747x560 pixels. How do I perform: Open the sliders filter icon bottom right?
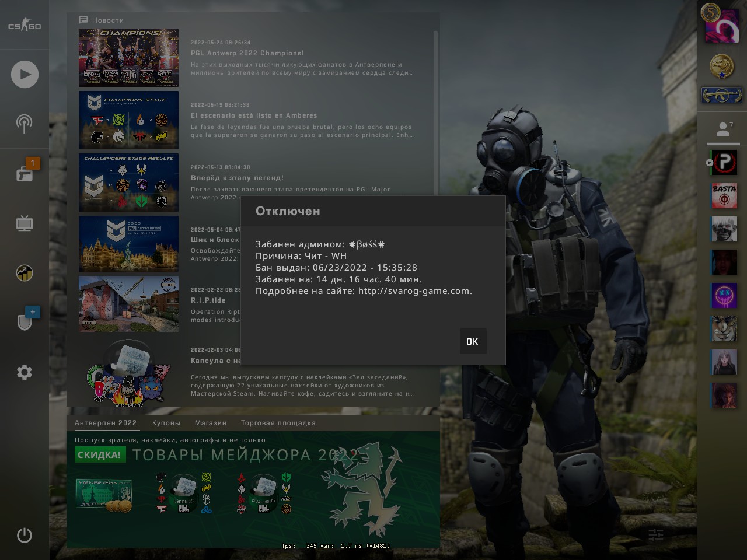coord(656,534)
